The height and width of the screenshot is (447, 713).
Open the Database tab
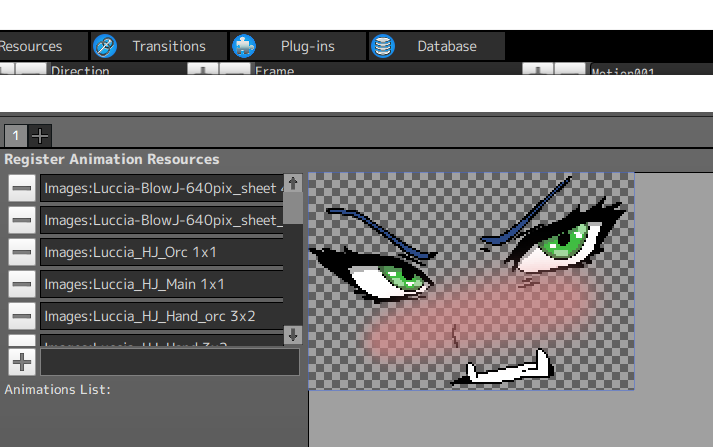pos(437,46)
